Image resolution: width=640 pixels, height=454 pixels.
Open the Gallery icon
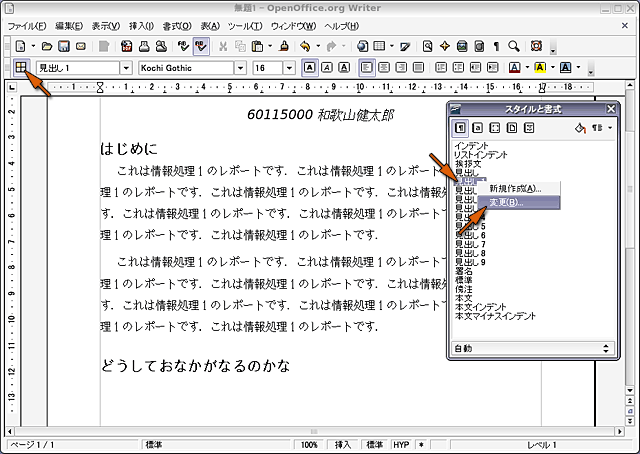click(462, 46)
